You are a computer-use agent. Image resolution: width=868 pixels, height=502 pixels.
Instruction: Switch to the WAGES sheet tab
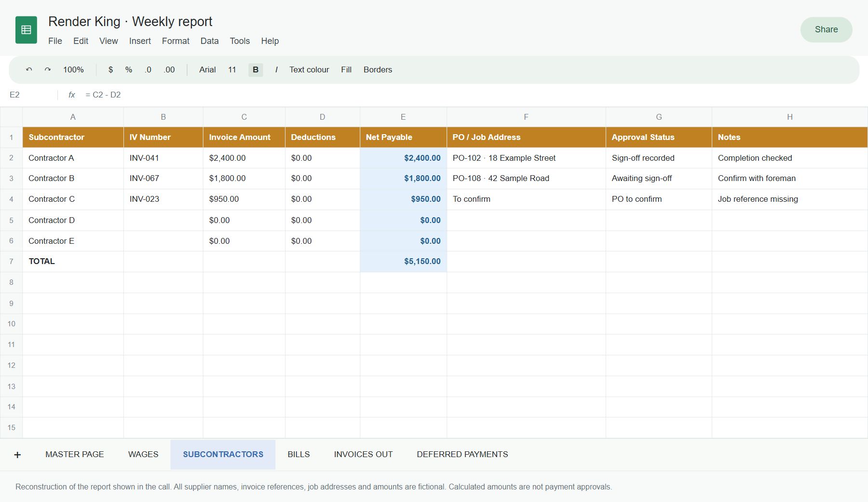tap(143, 455)
